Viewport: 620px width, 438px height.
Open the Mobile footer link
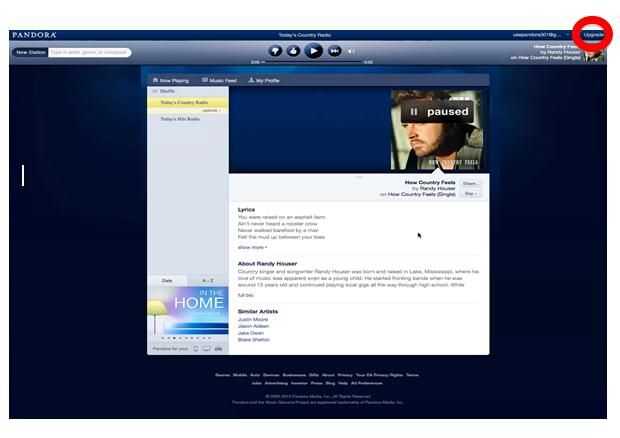coord(240,375)
